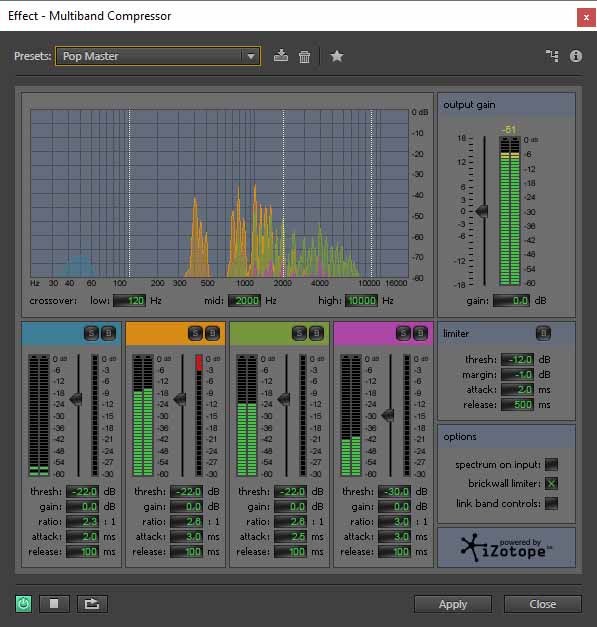Select orange band gain 0.0 field

tap(186, 506)
